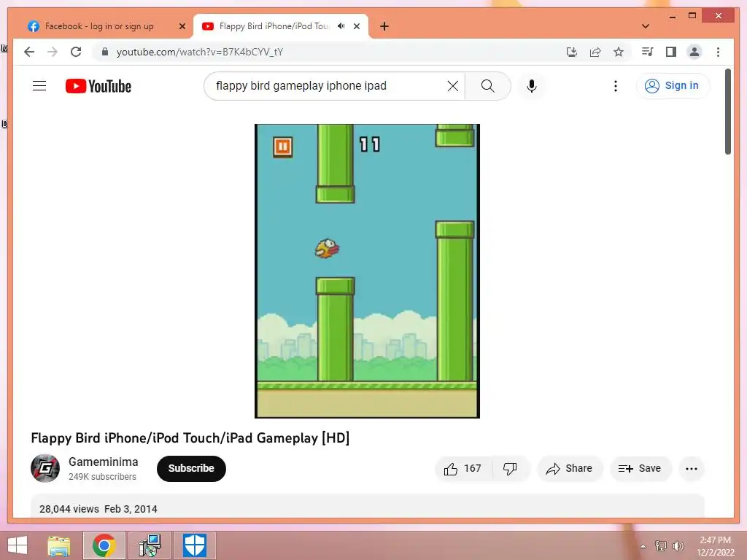Viewport: 747px width, 560px height.
Task: Open the clock showing 2:47 PM
Action: (x=716, y=546)
